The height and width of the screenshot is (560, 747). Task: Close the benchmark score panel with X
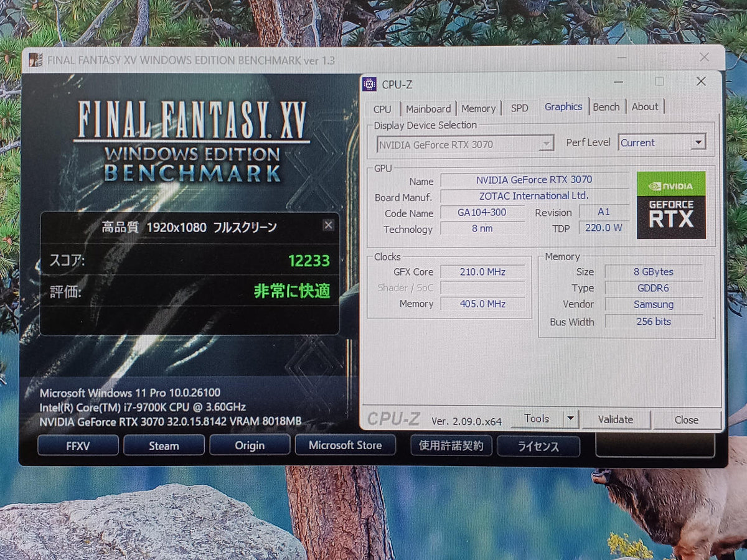(328, 225)
